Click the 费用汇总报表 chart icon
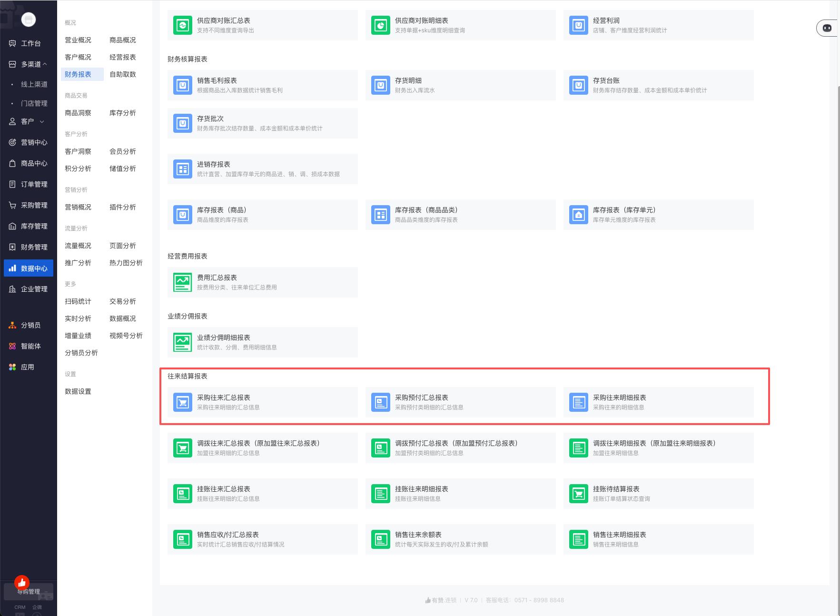The height and width of the screenshot is (616, 840). 182,283
